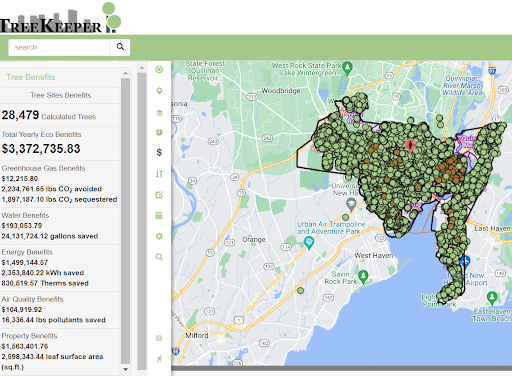Click the Tree Benefits panel heading
Image resolution: width=512 pixels, height=376 pixels.
pos(31,77)
